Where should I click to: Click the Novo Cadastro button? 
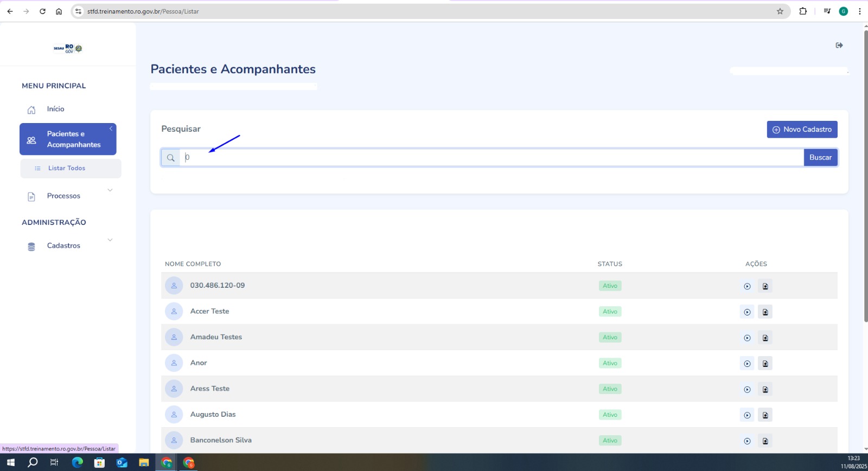point(802,130)
